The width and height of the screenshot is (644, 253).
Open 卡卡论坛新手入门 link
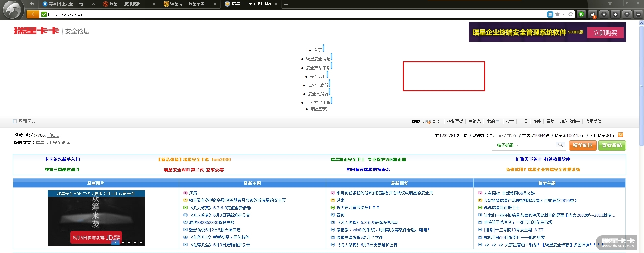click(x=62, y=159)
